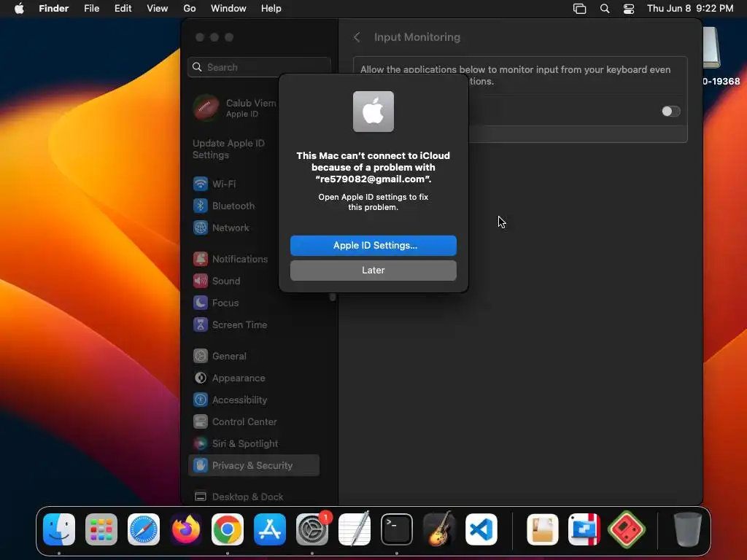
Task: Select the Control Center icon in sidebar
Action: (201, 422)
